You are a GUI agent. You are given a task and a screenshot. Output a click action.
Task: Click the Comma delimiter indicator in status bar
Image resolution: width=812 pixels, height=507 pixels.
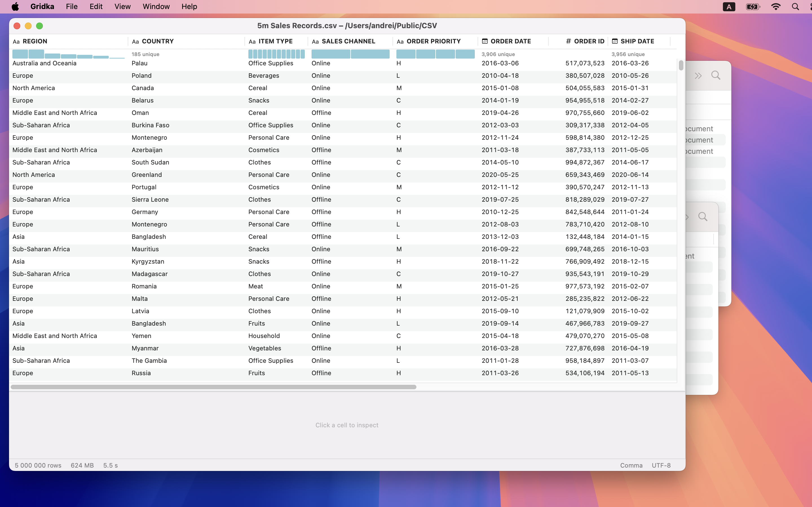pos(631,465)
